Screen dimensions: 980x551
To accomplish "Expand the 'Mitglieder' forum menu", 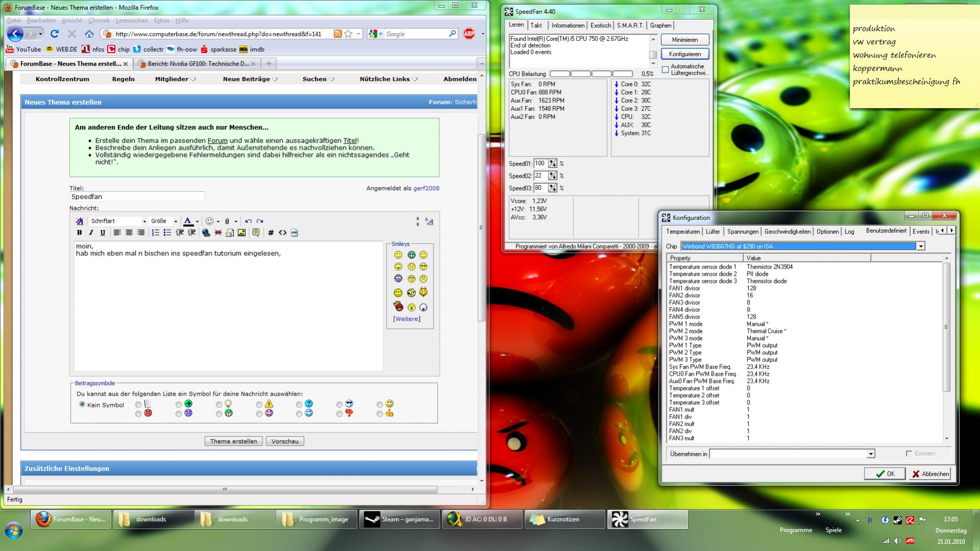I will click(176, 79).
